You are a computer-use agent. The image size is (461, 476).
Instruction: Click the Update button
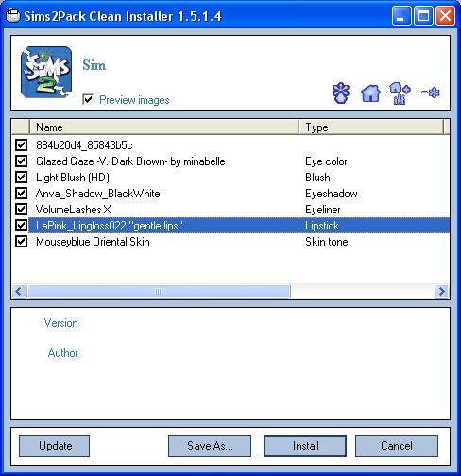[54, 446]
